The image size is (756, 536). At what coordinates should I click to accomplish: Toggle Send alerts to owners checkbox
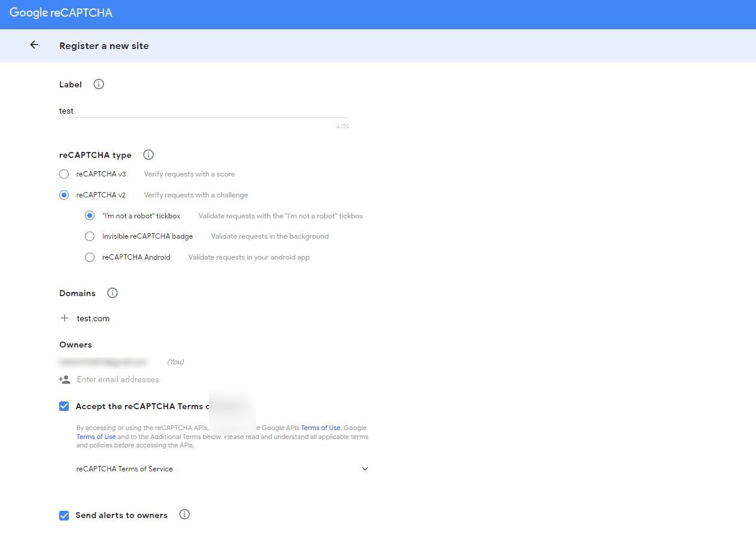(x=64, y=515)
